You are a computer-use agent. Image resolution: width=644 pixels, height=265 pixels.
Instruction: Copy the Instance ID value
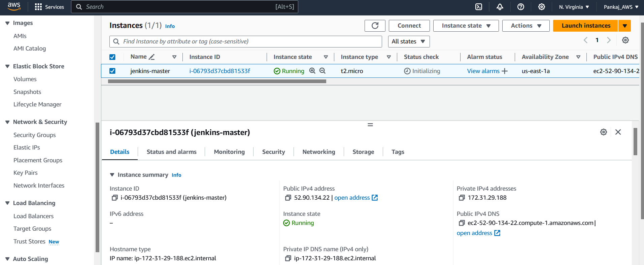pyautogui.click(x=114, y=198)
